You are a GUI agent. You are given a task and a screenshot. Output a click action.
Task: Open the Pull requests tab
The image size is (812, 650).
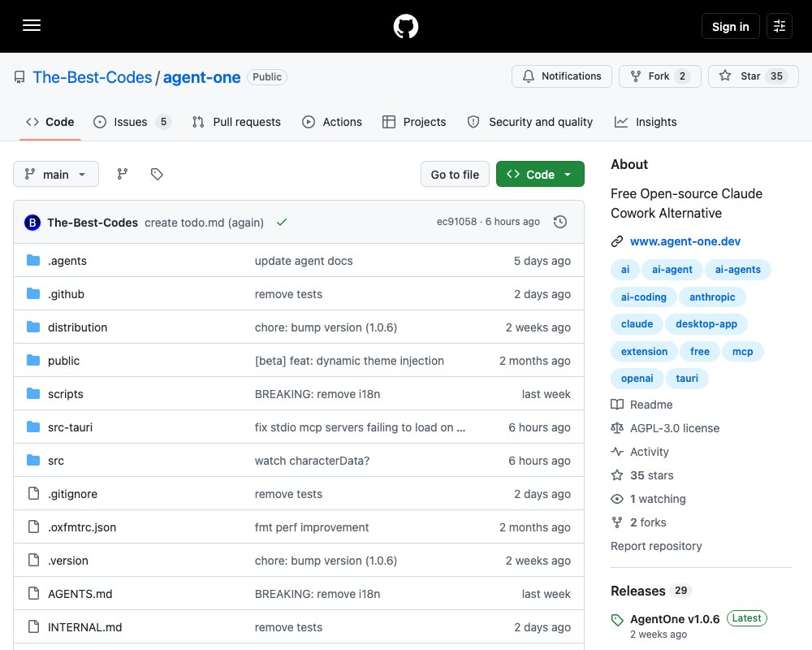click(x=236, y=122)
